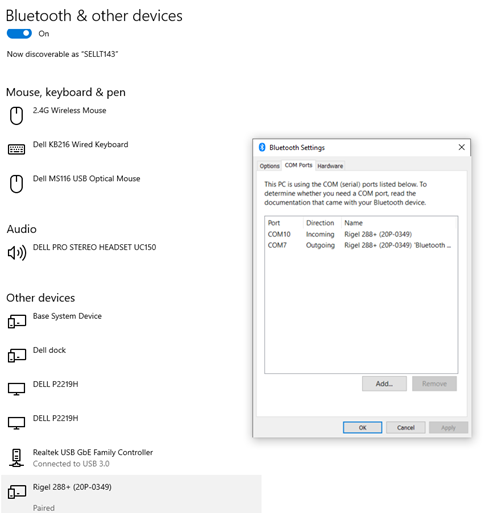
Task: Click the Incoming direction cell
Action: coord(320,234)
